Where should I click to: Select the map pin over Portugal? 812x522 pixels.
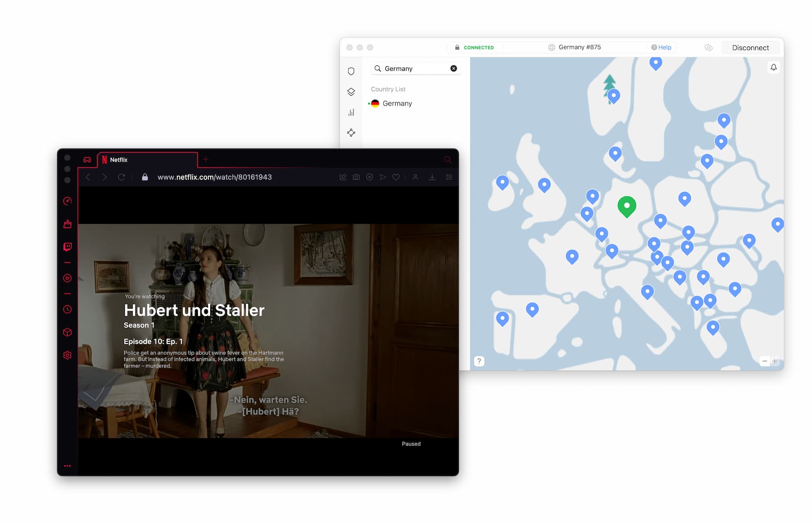(502, 319)
